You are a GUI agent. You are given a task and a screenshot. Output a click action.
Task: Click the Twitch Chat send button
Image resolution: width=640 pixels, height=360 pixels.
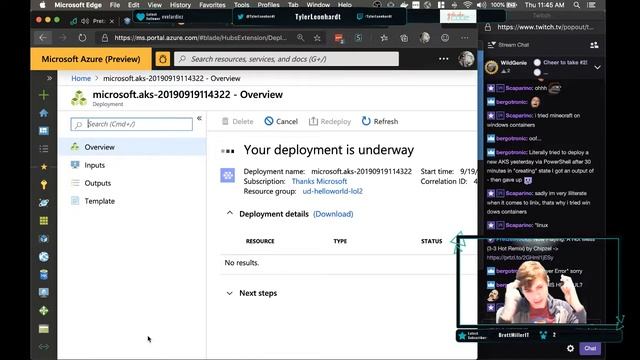click(x=590, y=348)
